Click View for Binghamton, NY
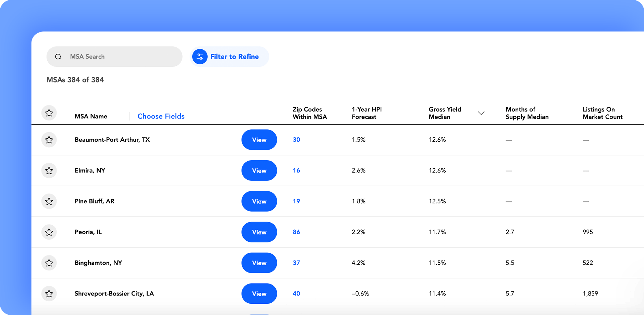 coord(259,263)
